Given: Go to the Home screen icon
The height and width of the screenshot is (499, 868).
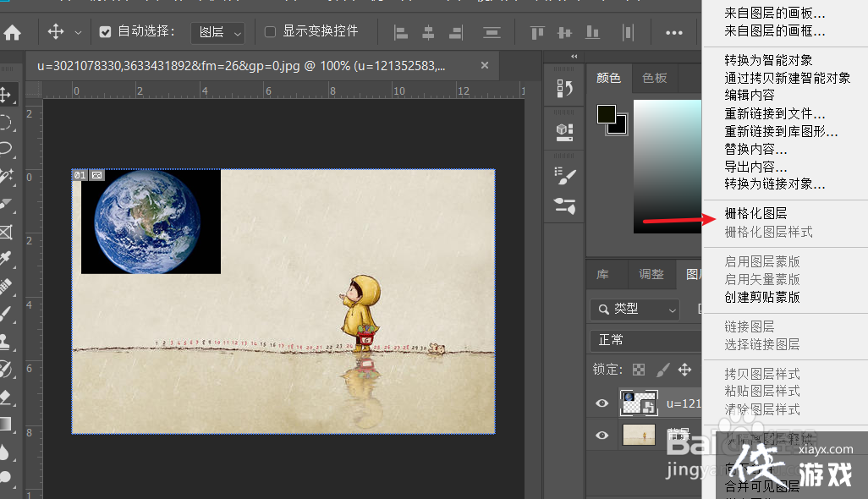Looking at the screenshot, I should click(x=12, y=33).
